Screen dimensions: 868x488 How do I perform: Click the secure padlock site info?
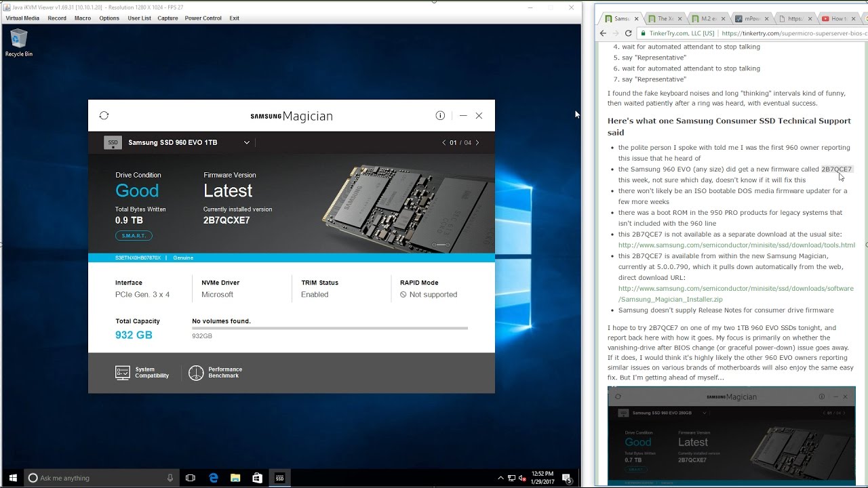[643, 33]
